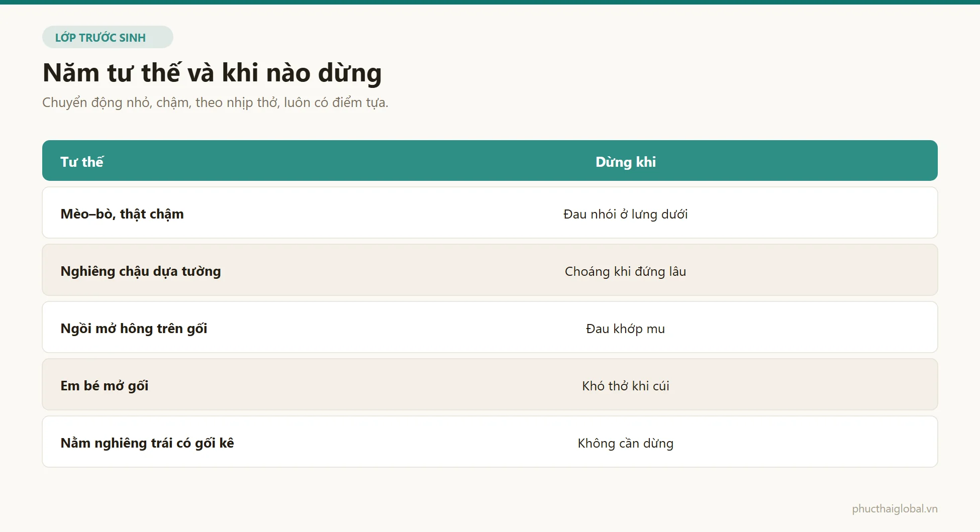Screen dimensions: 980x532
Task: Click the 'LỚP TRƯỚC SINH' badge
Action: tap(108, 37)
